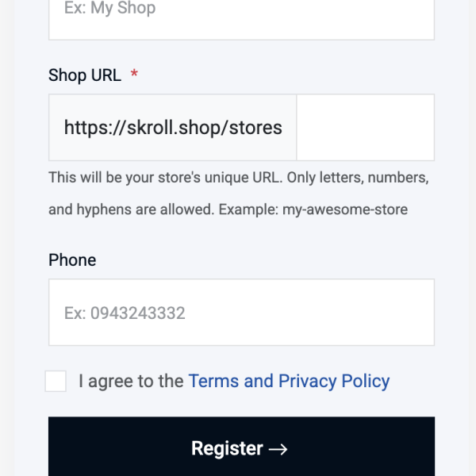Click the Phone field label

(72, 260)
